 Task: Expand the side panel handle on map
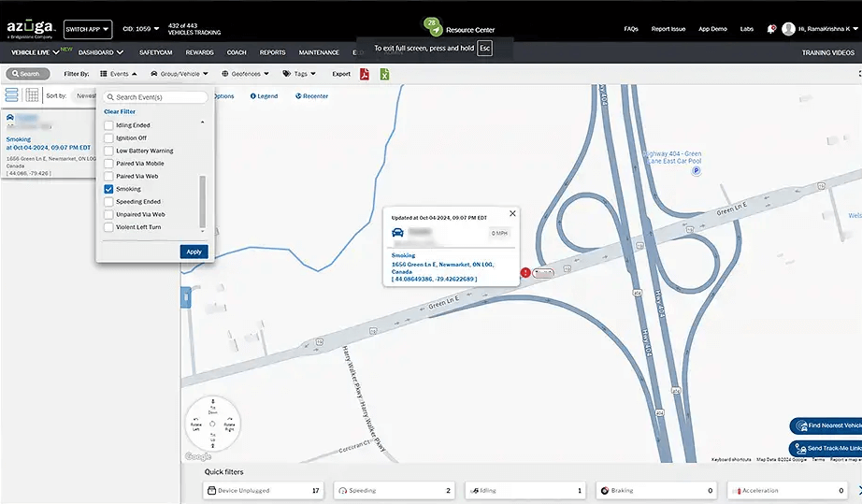(186, 297)
